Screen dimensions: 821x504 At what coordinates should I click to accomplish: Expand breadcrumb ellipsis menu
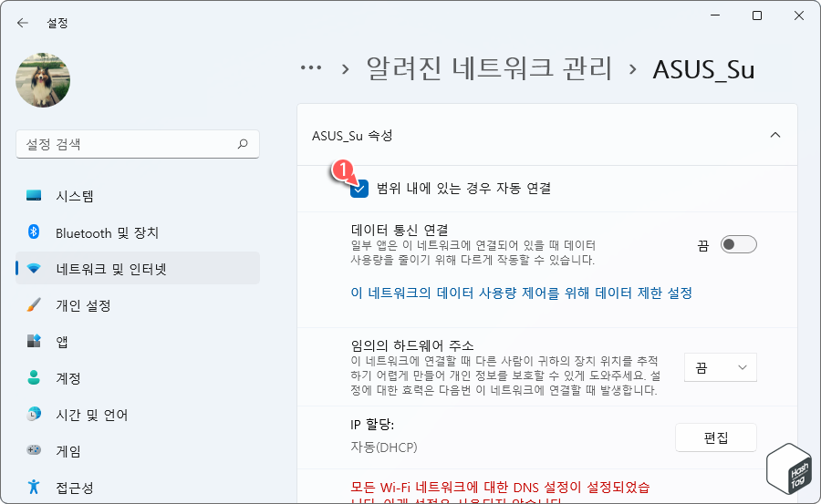coord(311,67)
